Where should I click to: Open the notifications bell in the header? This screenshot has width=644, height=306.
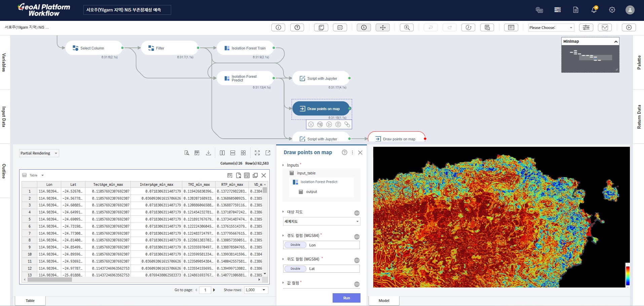pos(594,10)
